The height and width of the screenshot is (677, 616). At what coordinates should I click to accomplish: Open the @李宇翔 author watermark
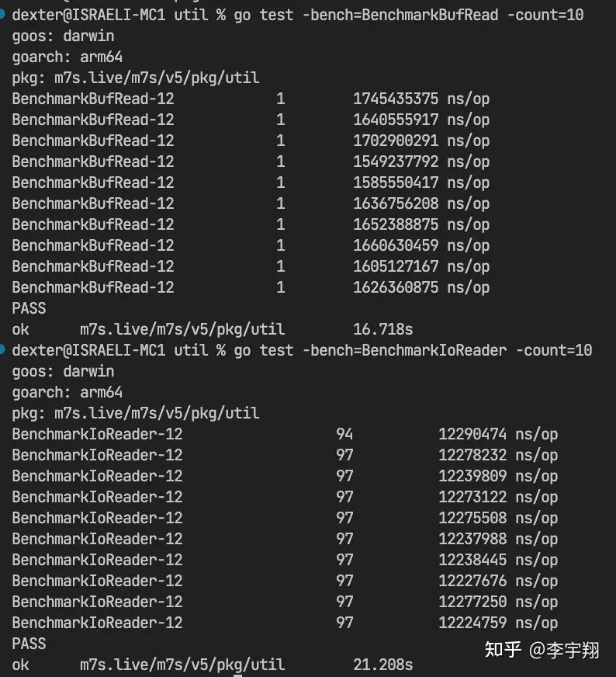coord(564,649)
